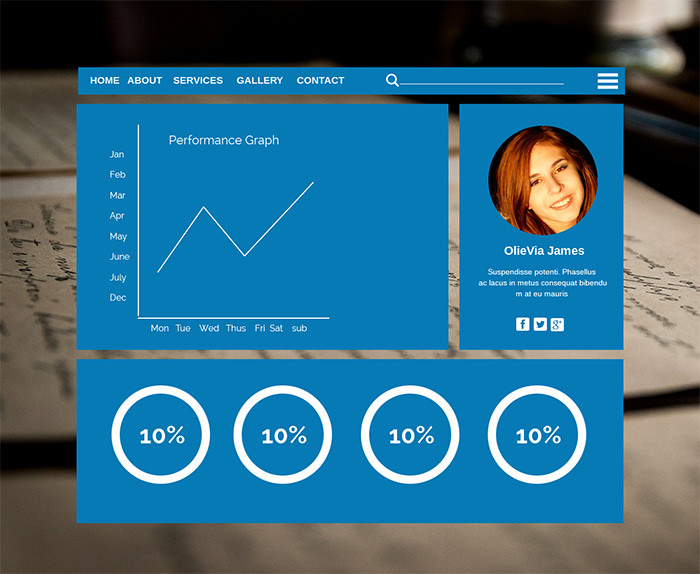Go to the HOME menu item
The image size is (700, 574).
pyautogui.click(x=104, y=81)
